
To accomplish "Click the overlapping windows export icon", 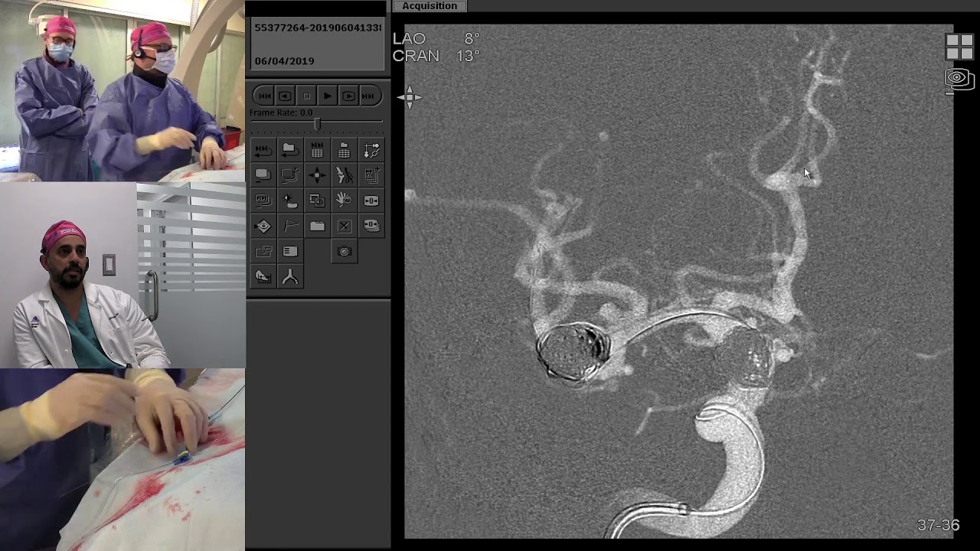I will (x=263, y=251).
